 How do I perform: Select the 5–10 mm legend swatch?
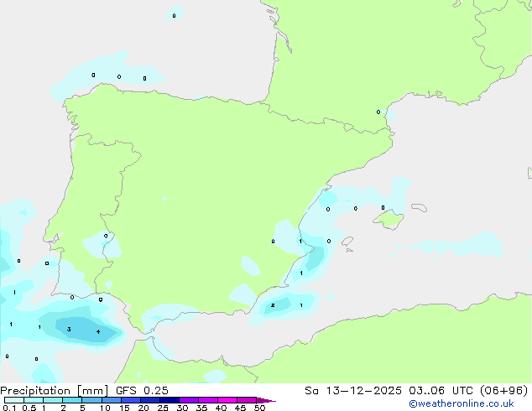[x=92, y=400]
